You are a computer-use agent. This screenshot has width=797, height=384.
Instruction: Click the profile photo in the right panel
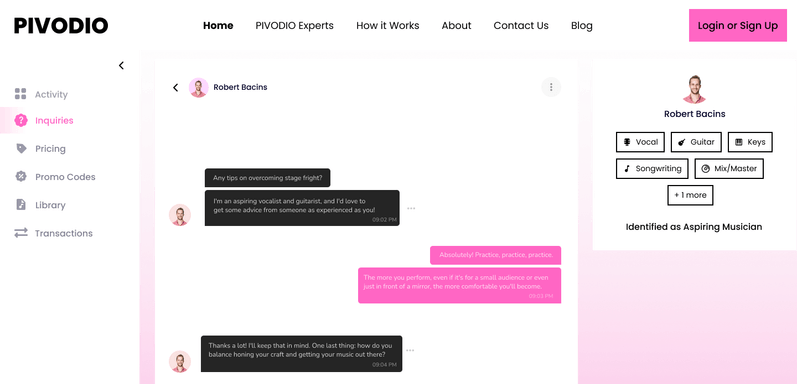pos(694,90)
